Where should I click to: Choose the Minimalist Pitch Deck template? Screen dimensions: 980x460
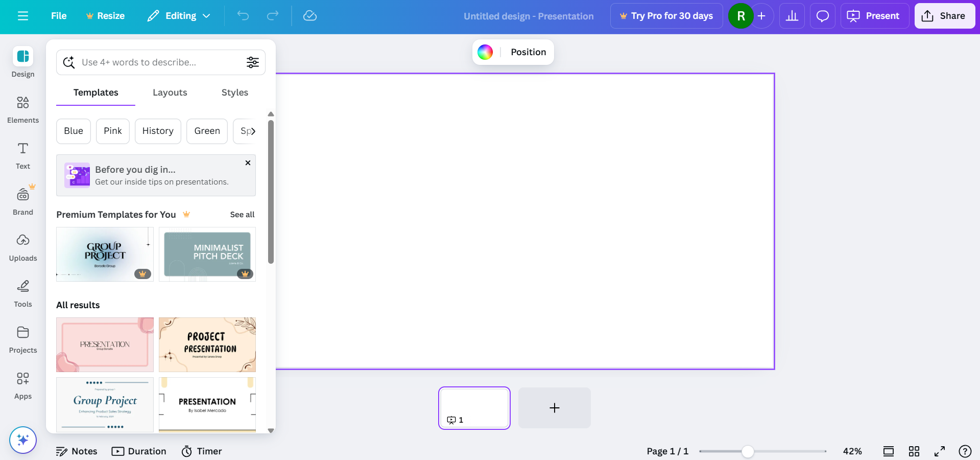(x=207, y=254)
